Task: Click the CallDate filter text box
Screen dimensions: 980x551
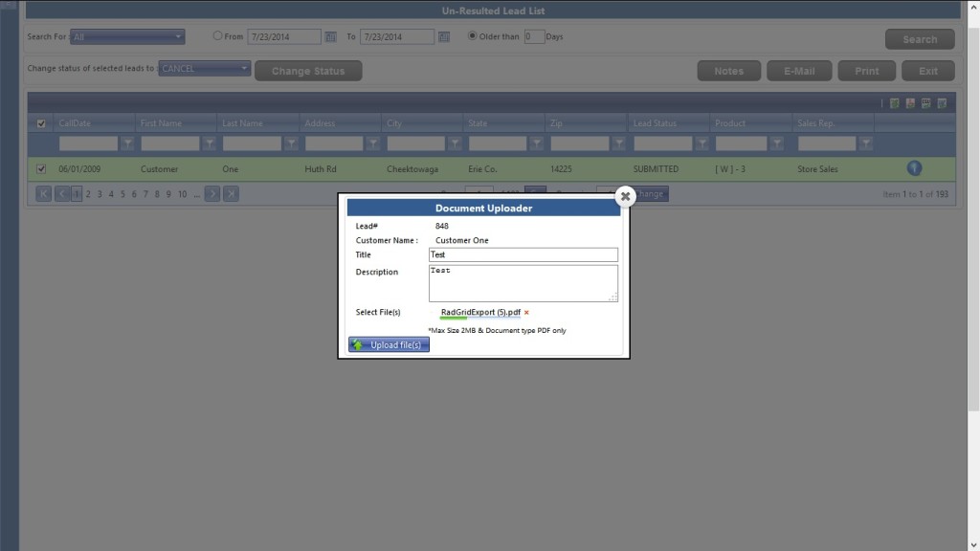Action: pos(88,143)
